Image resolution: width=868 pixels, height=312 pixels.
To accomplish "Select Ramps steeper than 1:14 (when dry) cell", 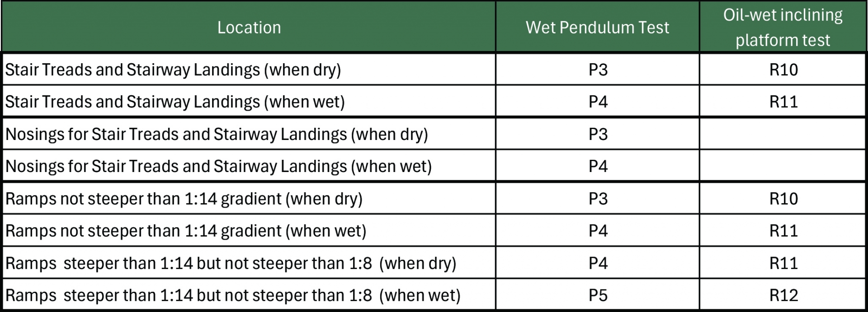I will pos(231,263).
